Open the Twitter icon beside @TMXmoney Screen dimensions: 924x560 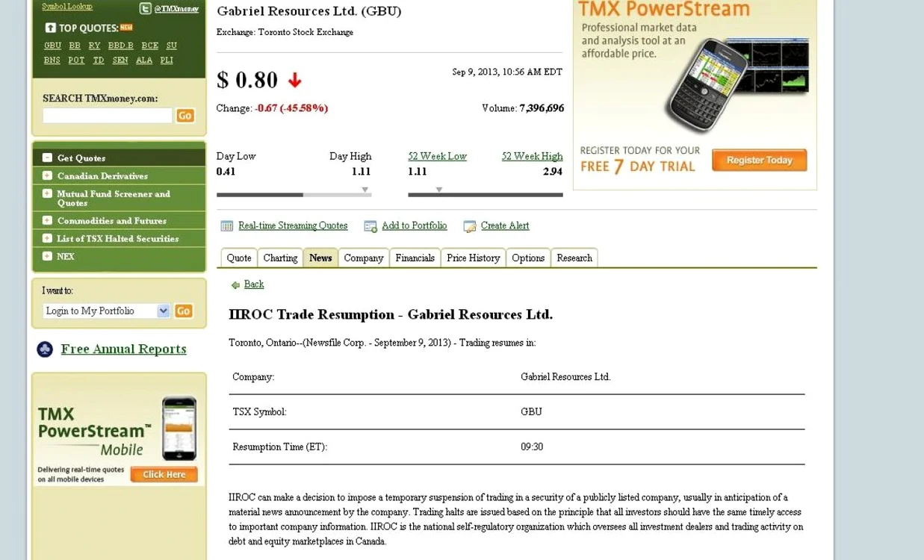pos(145,8)
